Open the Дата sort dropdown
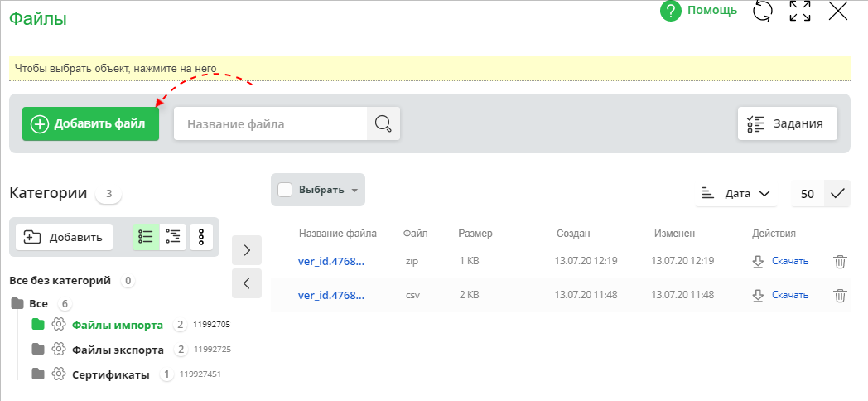868x401 pixels. (735, 193)
